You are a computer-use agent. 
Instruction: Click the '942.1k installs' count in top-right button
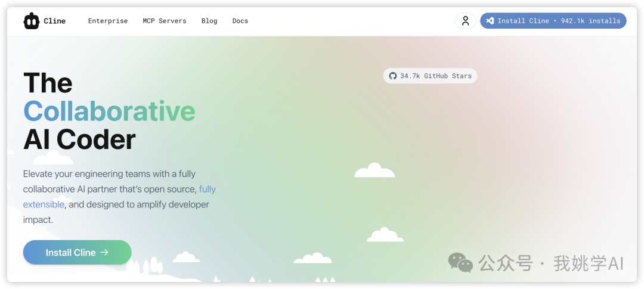click(x=590, y=21)
